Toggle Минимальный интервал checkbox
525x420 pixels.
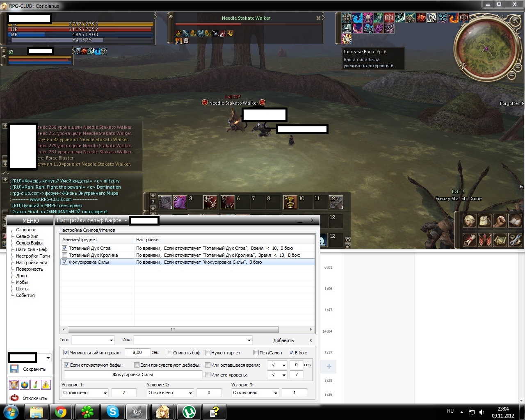pos(66,353)
